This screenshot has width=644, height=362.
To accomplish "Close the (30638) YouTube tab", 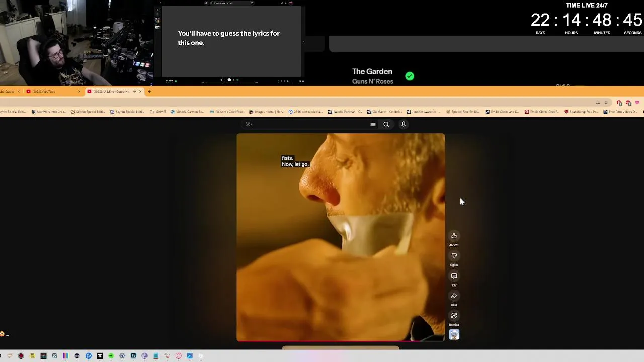I will [79, 91].
